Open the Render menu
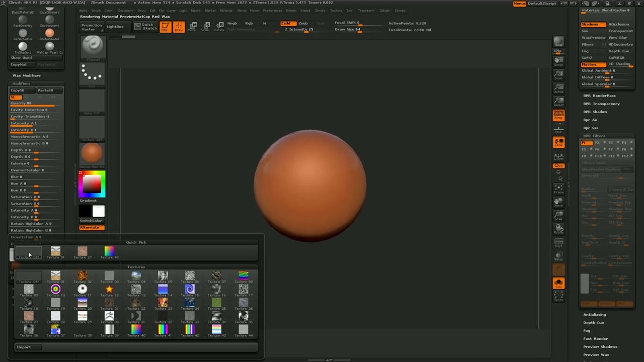Screen dimensions: 644x362 [x=291, y=11]
